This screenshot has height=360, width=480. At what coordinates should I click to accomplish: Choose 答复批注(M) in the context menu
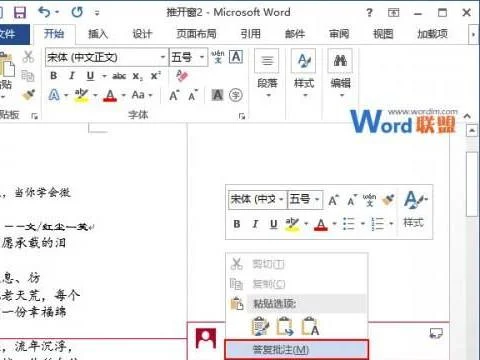pos(297,349)
